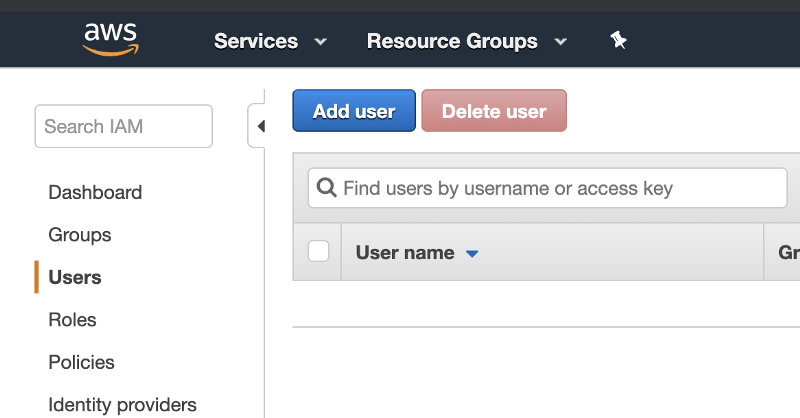
Task: Tick the select-all users checkbox
Action: pyautogui.click(x=318, y=252)
